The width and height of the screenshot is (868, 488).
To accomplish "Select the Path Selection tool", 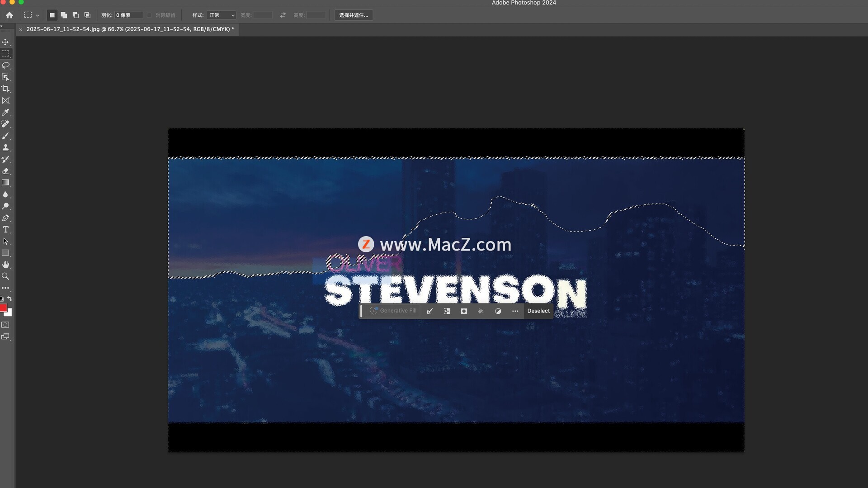I will click(5, 242).
